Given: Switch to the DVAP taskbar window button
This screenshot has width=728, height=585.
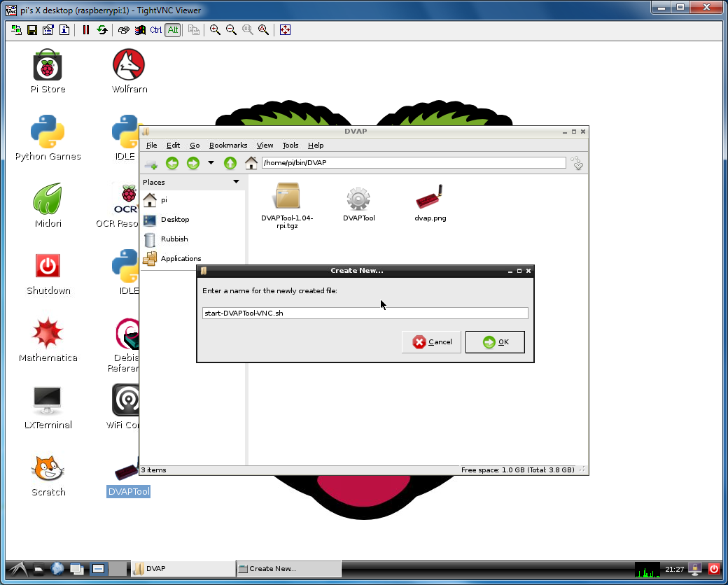Looking at the screenshot, I should 183,569.
